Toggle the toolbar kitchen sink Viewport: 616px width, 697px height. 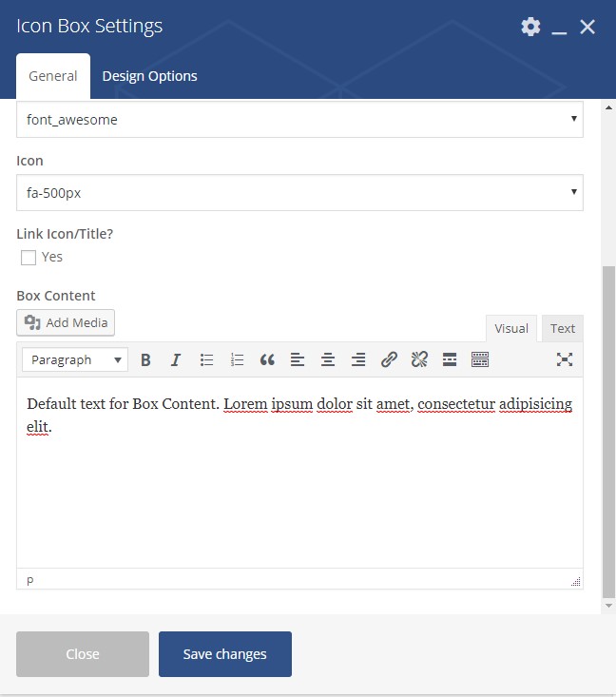(480, 359)
